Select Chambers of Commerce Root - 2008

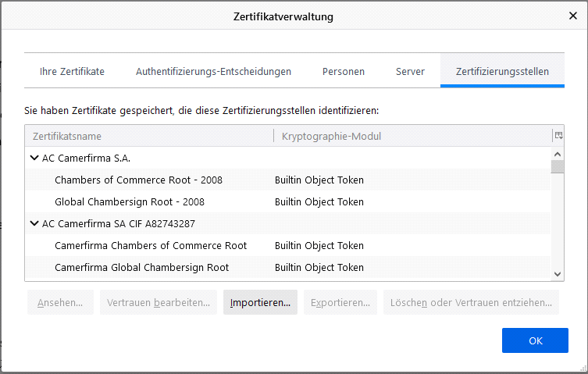click(x=138, y=180)
